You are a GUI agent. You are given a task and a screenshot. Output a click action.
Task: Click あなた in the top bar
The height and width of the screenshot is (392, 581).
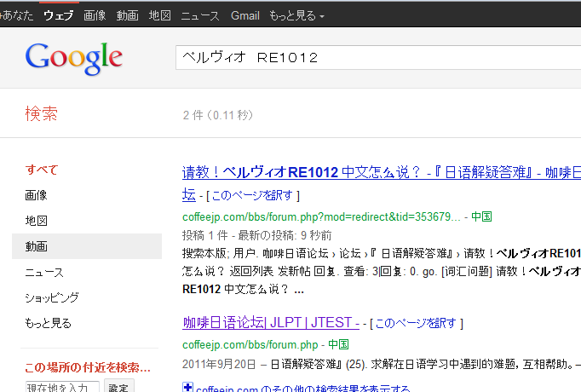pyautogui.click(x=17, y=15)
